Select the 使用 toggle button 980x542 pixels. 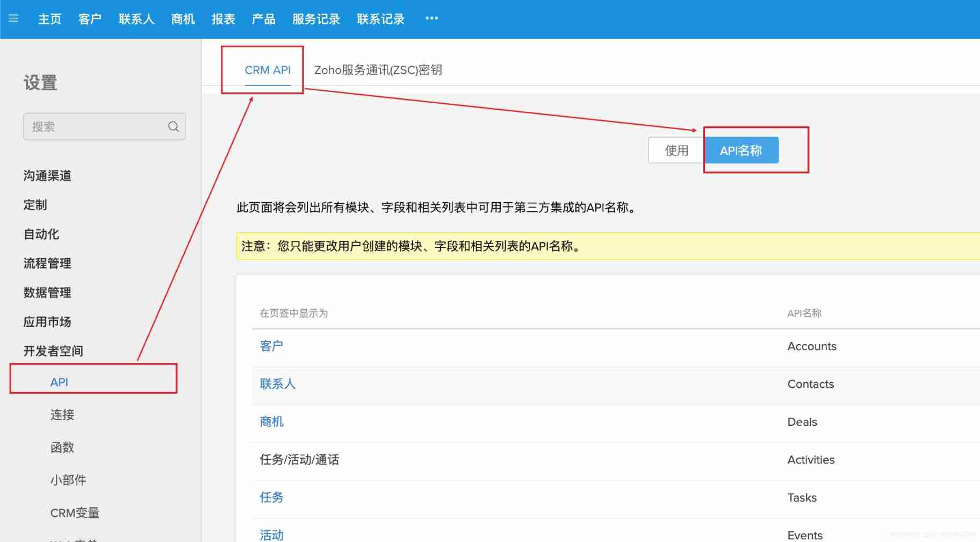676,150
